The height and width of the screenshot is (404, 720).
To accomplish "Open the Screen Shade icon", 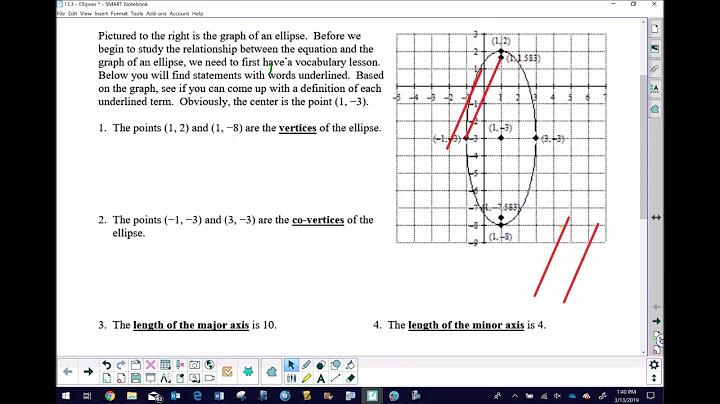I will pyautogui.click(x=151, y=378).
